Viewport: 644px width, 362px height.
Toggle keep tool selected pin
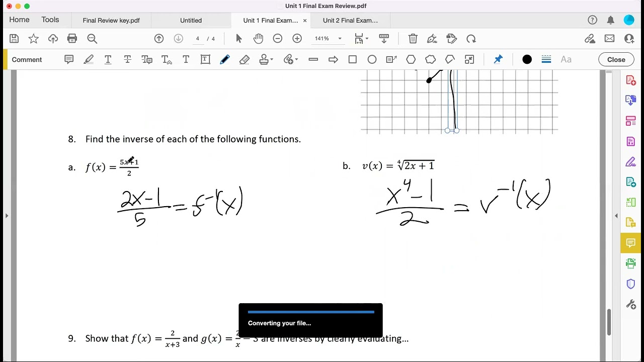pos(498,59)
